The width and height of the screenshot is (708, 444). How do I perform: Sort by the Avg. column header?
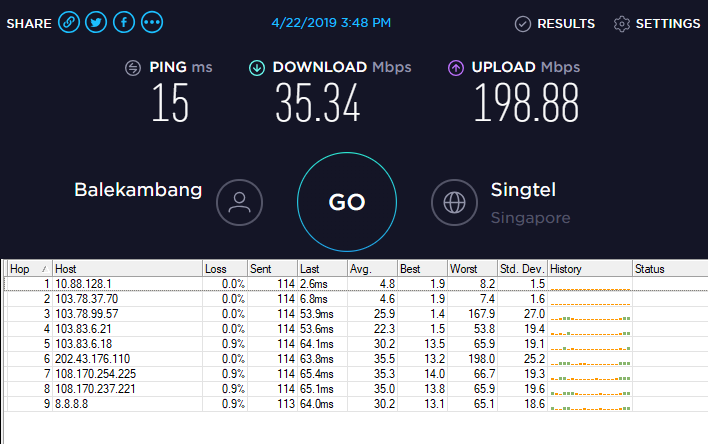(372, 269)
